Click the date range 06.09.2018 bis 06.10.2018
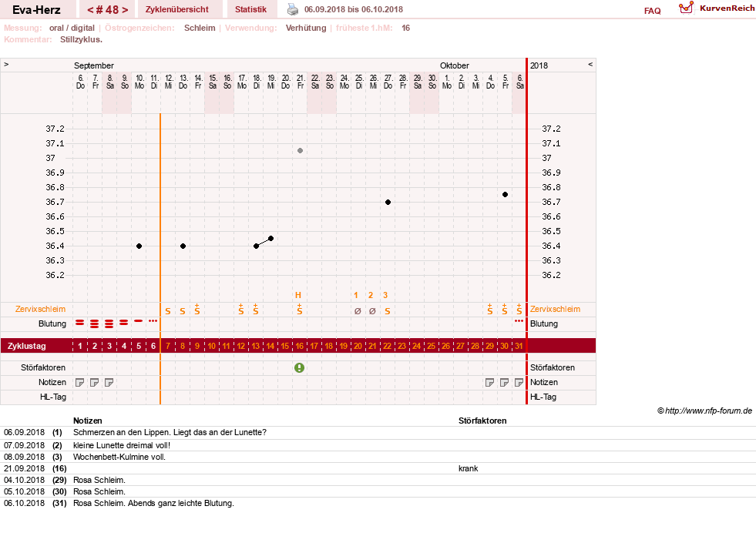The image size is (756, 543). (354, 10)
